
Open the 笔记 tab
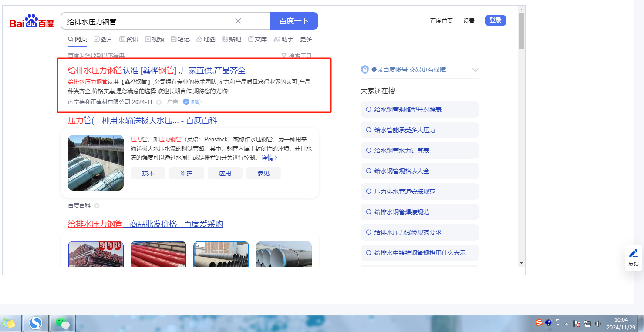point(180,39)
